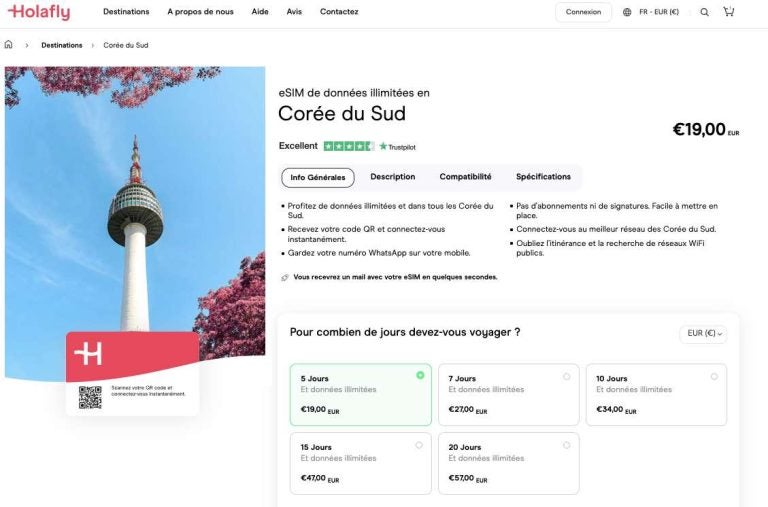Click 'Pour combien de jours devez-vous voyager ?'
This screenshot has height=507, width=768.
coord(405,333)
